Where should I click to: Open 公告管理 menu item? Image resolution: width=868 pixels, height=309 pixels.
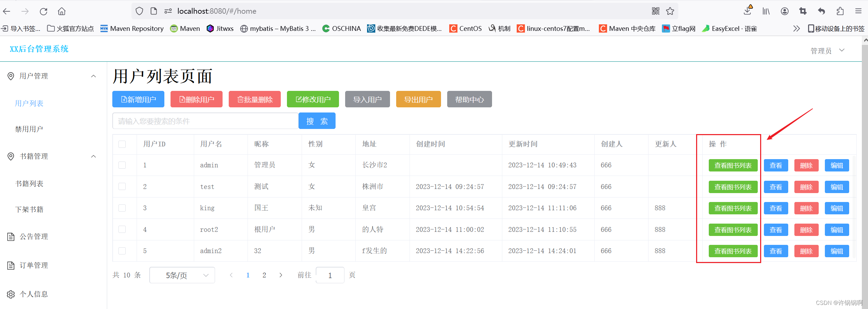tap(34, 237)
